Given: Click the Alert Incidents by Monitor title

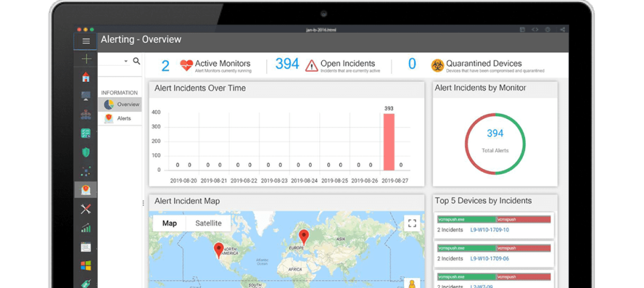Looking at the screenshot, I should pos(480,88).
